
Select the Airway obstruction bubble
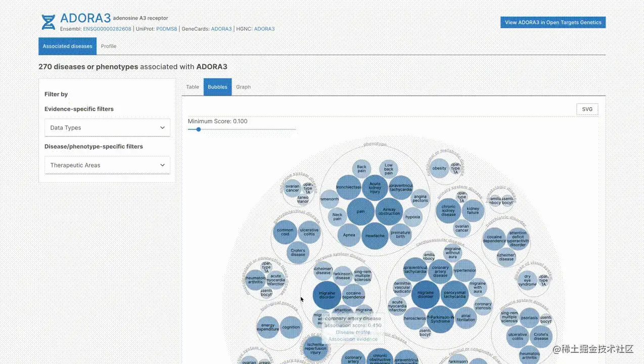coord(389,211)
